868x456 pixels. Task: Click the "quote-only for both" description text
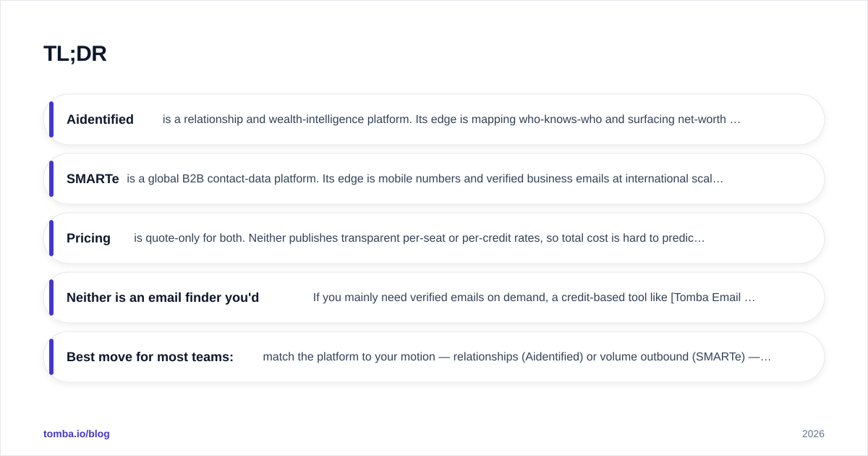pyautogui.click(x=419, y=238)
